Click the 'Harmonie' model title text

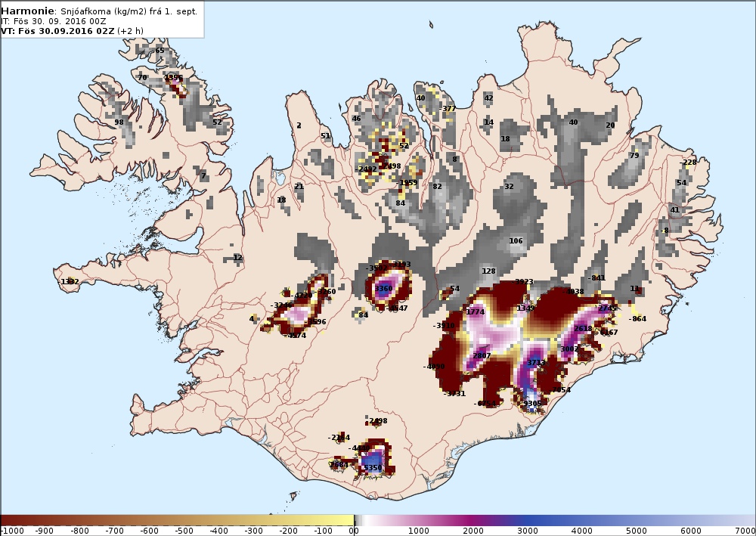[27, 11]
